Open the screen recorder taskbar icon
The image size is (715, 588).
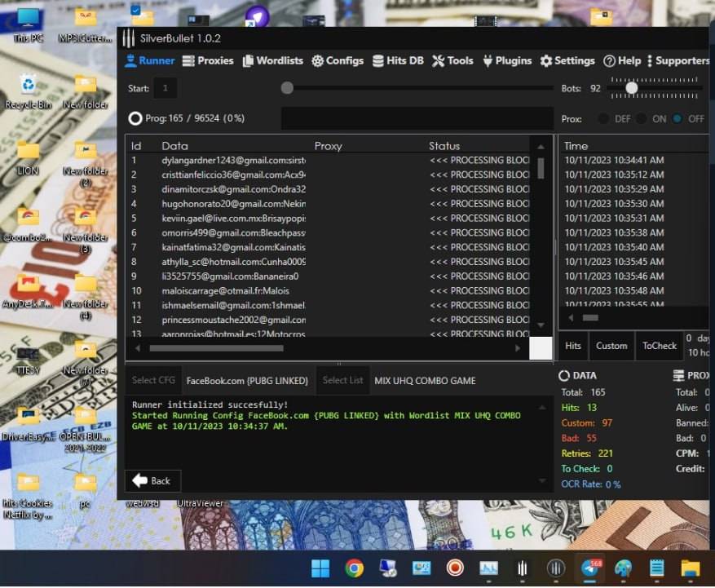455,568
